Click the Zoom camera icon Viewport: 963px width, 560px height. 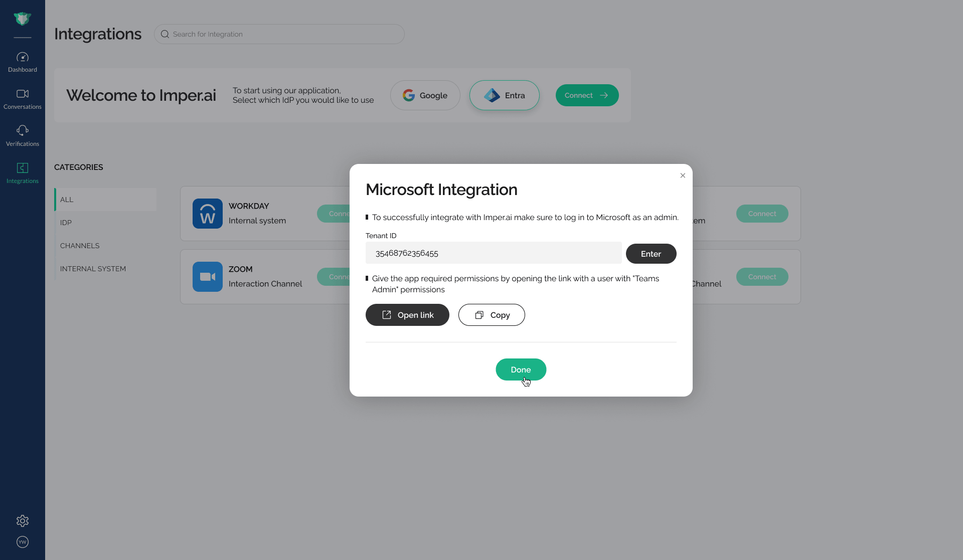[x=207, y=276]
